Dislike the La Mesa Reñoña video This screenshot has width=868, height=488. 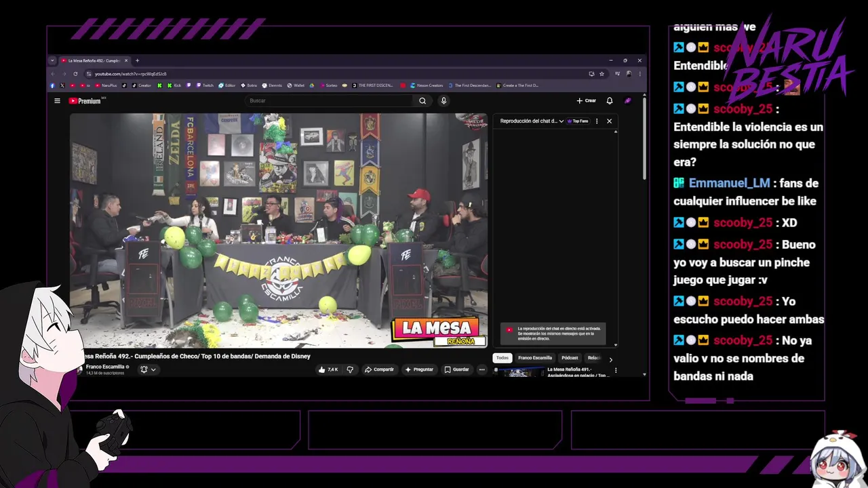pyautogui.click(x=350, y=369)
